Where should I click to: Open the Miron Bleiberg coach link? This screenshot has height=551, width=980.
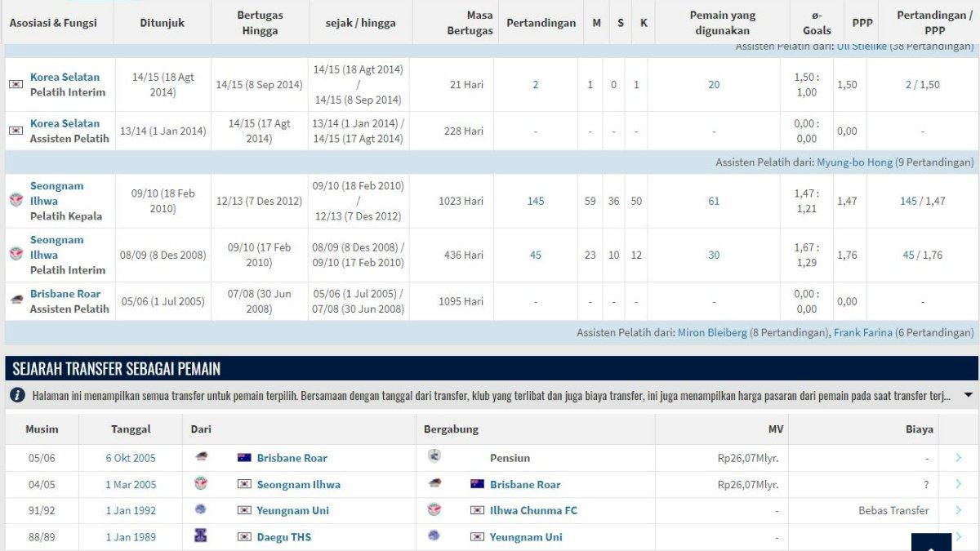coord(712,333)
